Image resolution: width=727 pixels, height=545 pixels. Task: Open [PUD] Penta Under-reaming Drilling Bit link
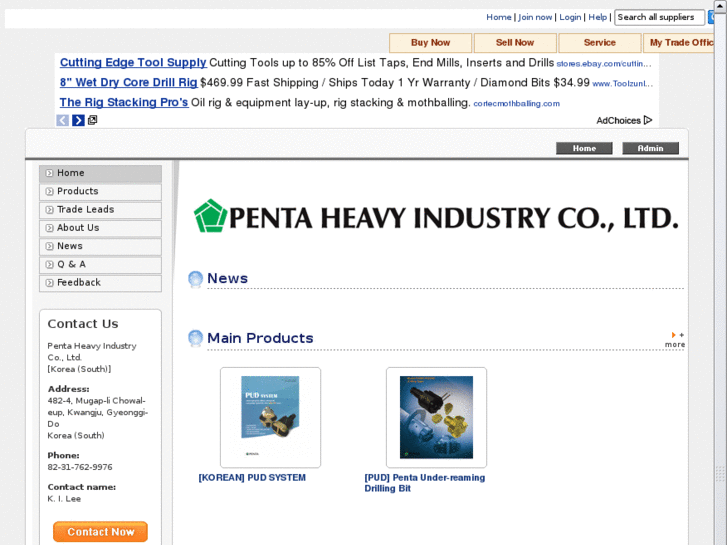(425, 483)
